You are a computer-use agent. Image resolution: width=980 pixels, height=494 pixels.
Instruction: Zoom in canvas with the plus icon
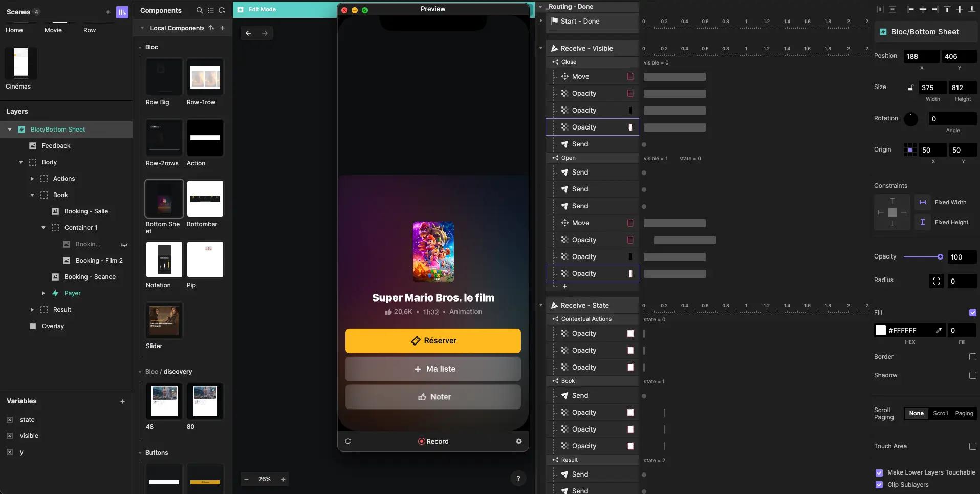click(283, 479)
